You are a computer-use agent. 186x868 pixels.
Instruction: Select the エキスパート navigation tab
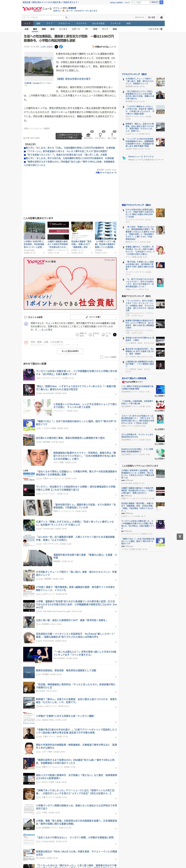click(64, 24)
